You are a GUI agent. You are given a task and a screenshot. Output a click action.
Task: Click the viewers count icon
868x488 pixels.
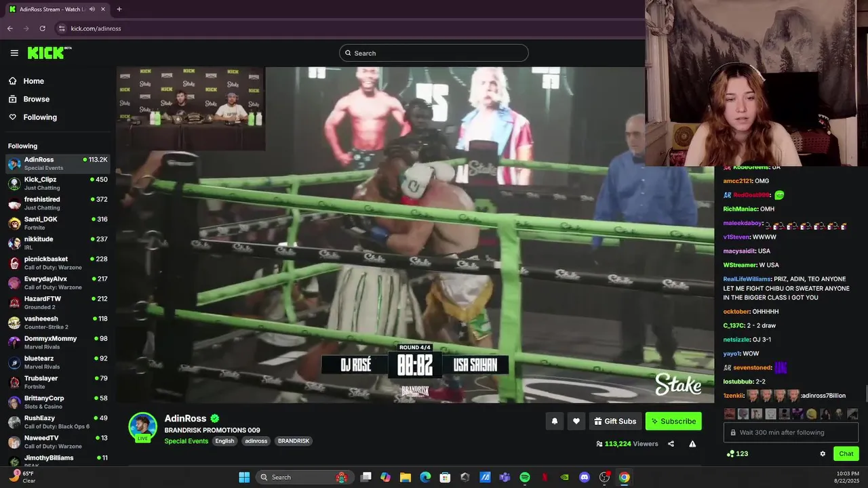click(x=599, y=444)
